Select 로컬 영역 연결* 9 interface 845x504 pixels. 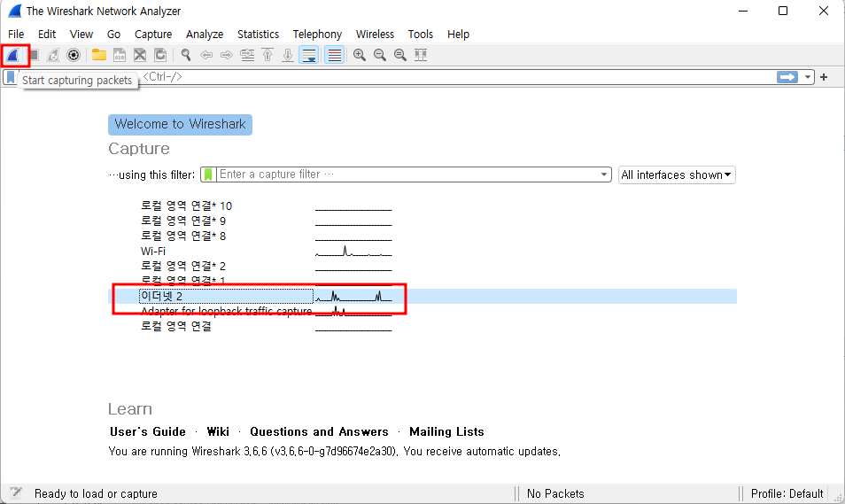183,221
